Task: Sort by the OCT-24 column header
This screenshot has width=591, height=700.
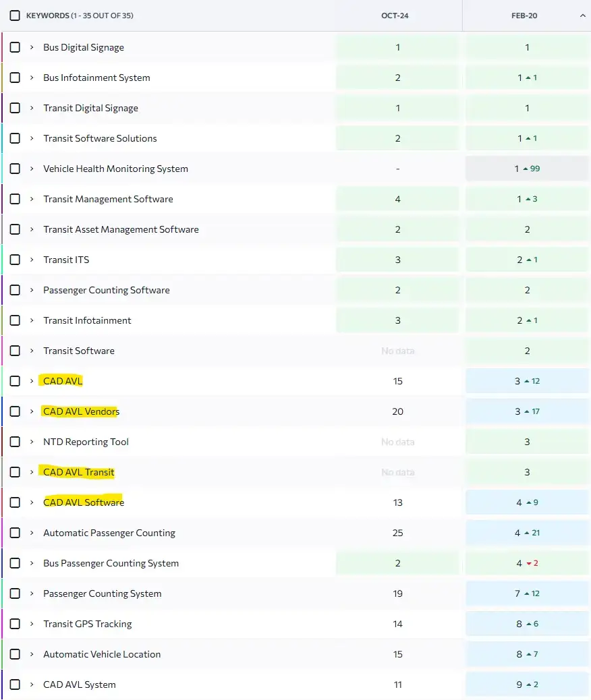Action: (395, 16)
